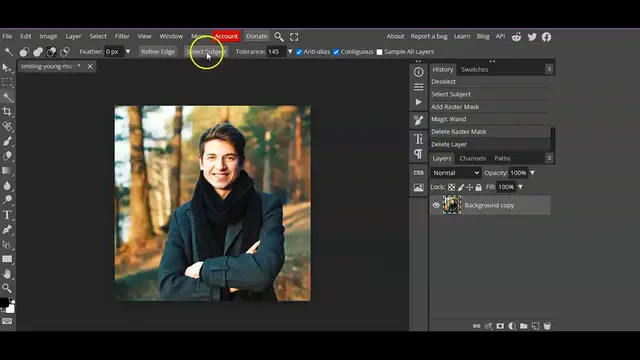Screen dimensions: 640x360
Task: Open the Layers panel options menu
Action: 549,158
